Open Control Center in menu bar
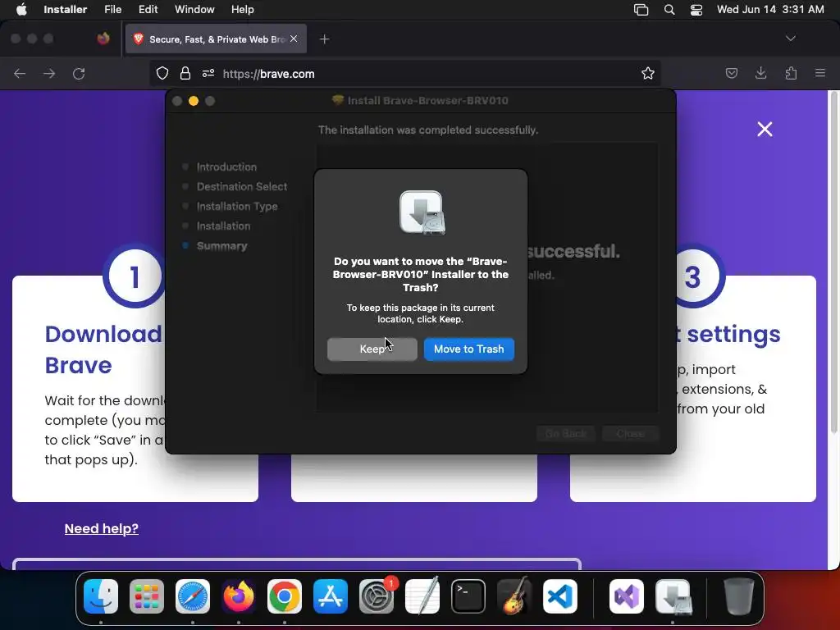This screenshot has height=630, width=840. click(x=696, y=10)
